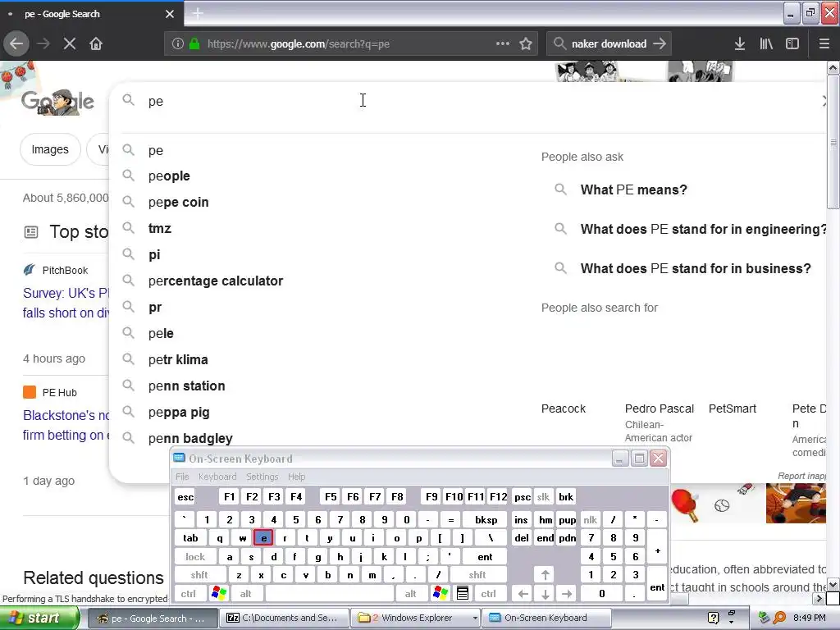Open the Help menu of On-Screen Keyboard

pyautogui.click(x=296, y=477)
